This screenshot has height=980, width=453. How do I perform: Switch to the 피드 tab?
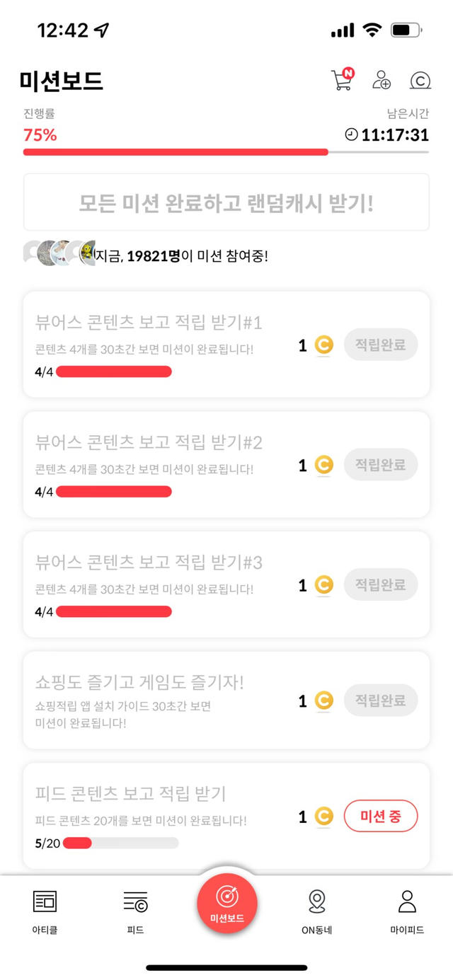135,911
